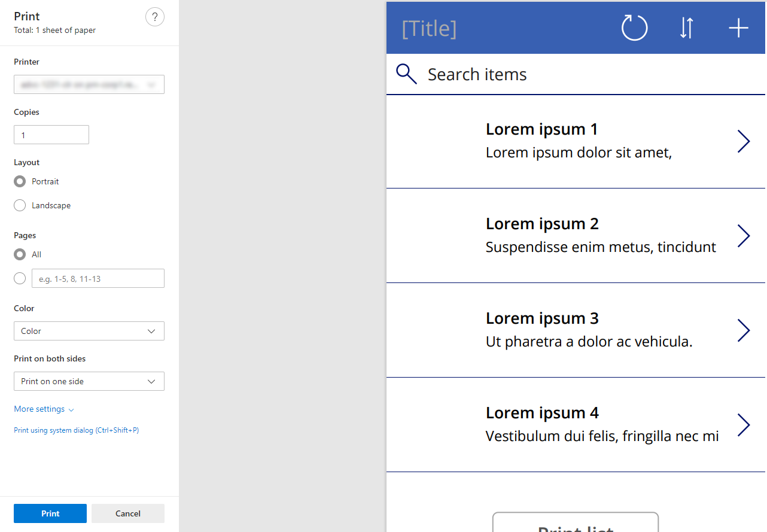Click the refresh icon in the title bar
The image size is (767, 532).
634,28
